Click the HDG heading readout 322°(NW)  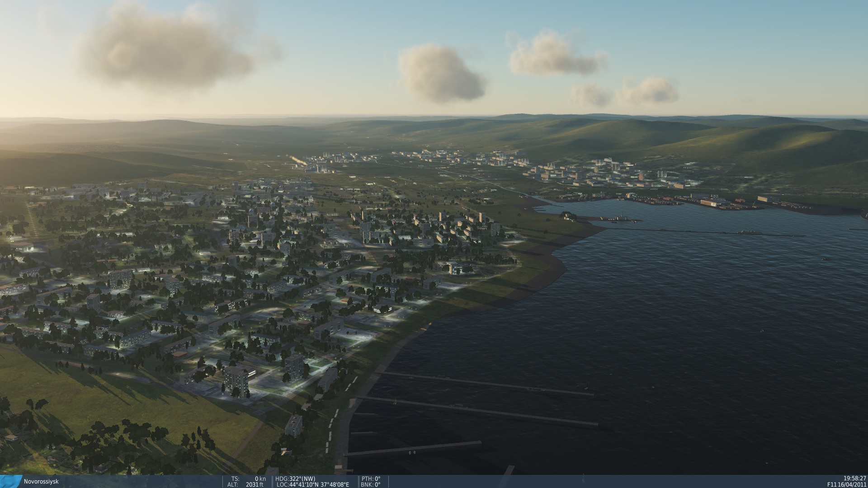click(x=296, y=479)
